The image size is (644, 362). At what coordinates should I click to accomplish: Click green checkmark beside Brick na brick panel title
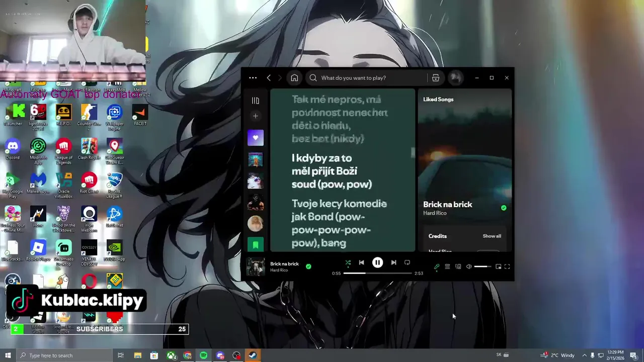(504, 208)
